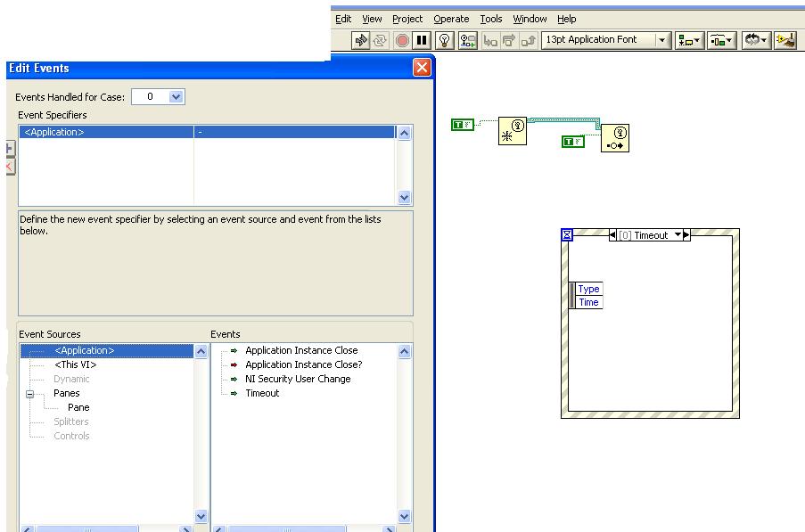805x532 pixels.
Task: Open the Help menu
Action: [x=566, y=19]
